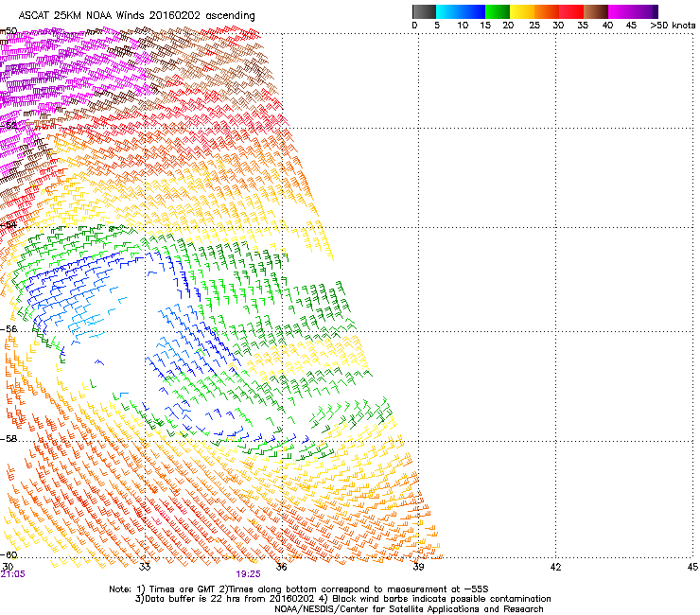Viewport: 700px width, 615px height.
Task: Click the "15" label under the color scale
Action: click(x=485, y=26)
